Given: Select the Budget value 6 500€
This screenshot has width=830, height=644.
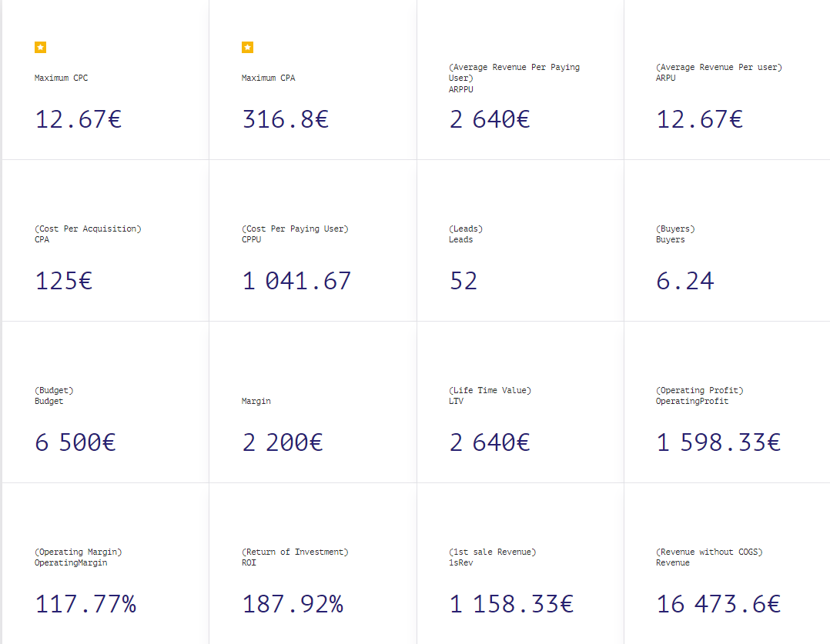Looking at the screenshot, I should [x=75, y=442].
